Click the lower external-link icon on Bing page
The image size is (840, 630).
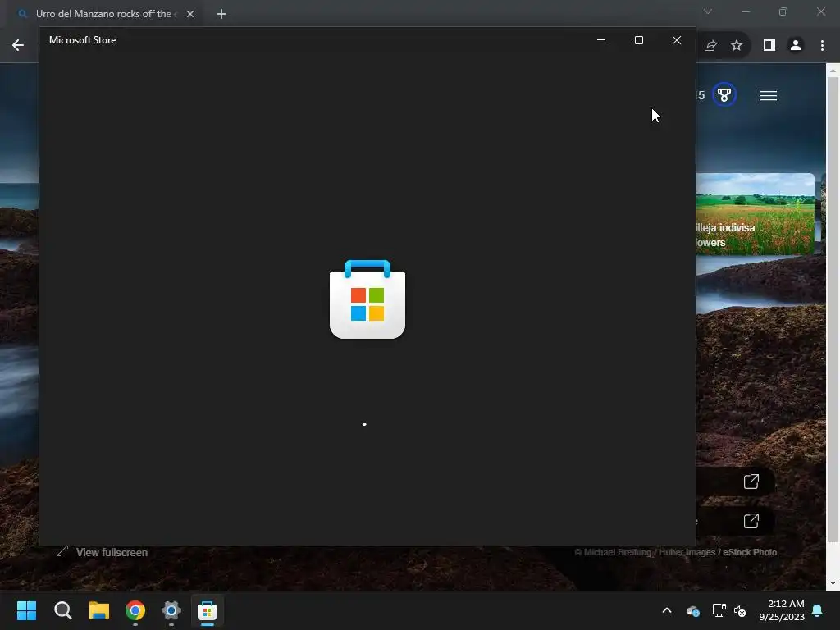751,521
